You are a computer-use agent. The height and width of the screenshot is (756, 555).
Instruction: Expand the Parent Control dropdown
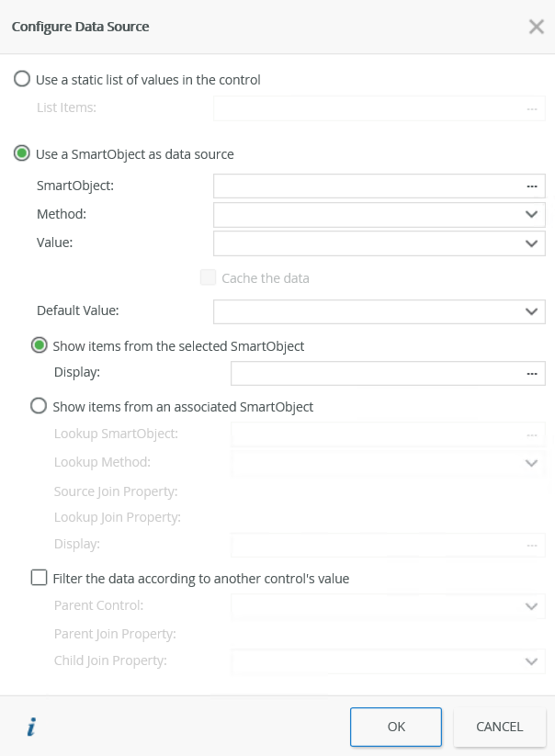[531, 606]
